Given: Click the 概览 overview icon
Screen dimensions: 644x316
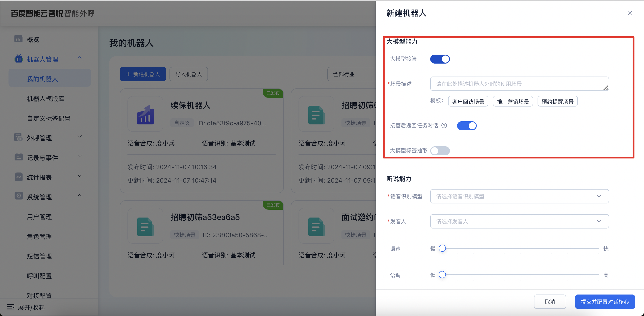Looking at the screenshot, I should 19,39.
